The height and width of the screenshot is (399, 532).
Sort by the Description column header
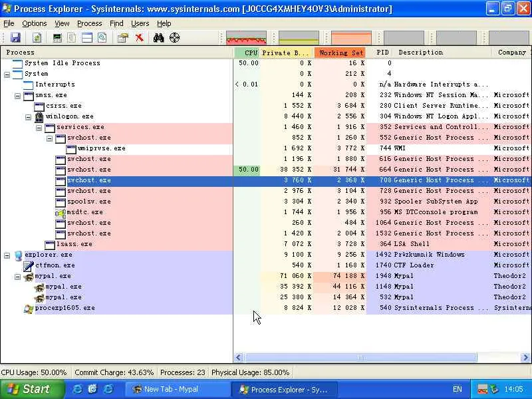pos(442,53)
